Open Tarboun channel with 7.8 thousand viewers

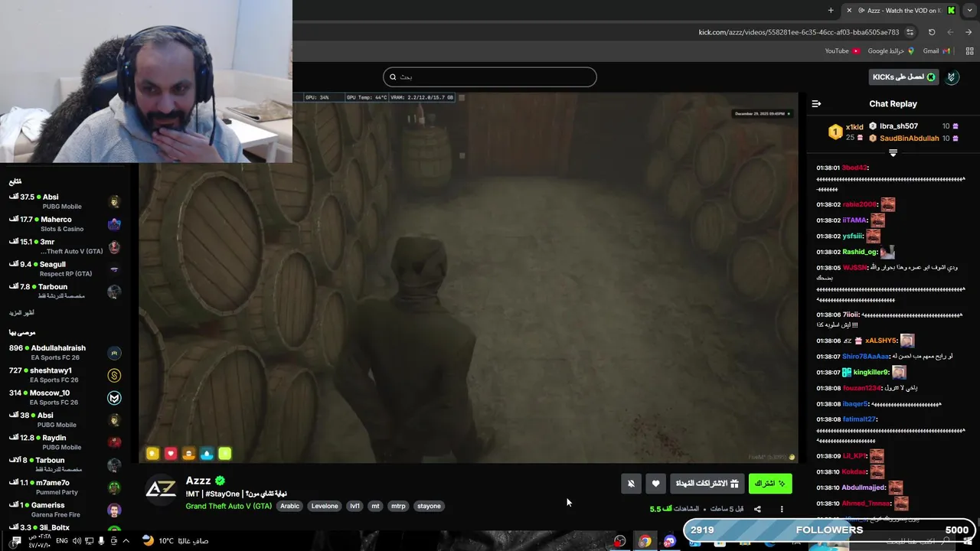tap(65, 291)
